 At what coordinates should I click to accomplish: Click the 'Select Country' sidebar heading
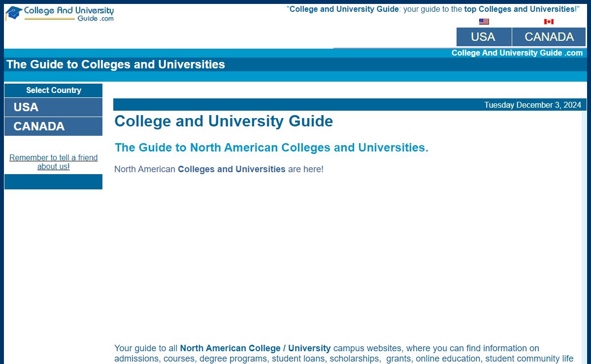click(53, 90)
